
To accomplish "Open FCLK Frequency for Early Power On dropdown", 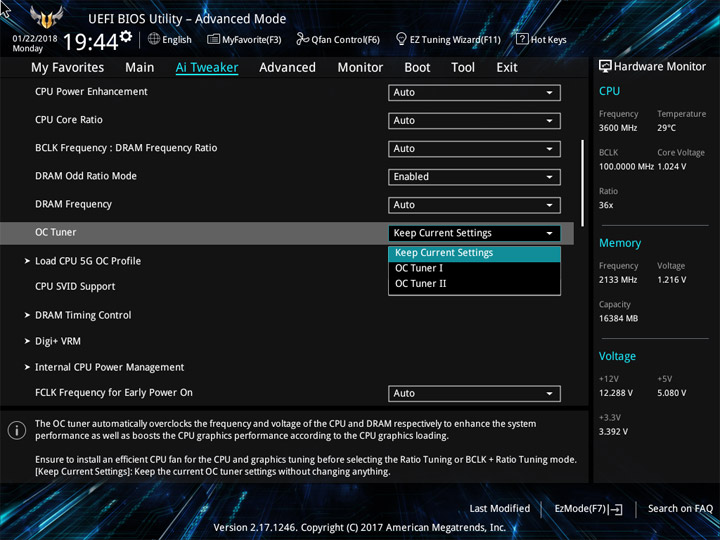I will point(474,394).
